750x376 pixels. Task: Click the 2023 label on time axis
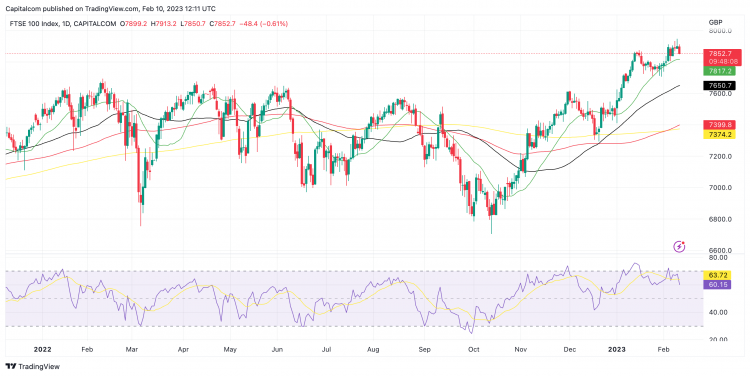pyautogui.click(x=617, y=350)
